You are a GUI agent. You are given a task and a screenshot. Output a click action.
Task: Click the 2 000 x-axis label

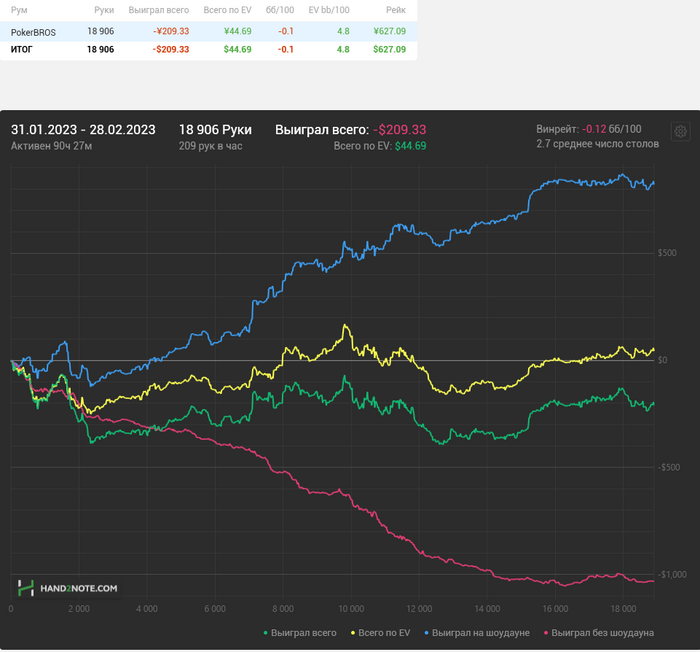pyautogui.click(x=79, y=609)
